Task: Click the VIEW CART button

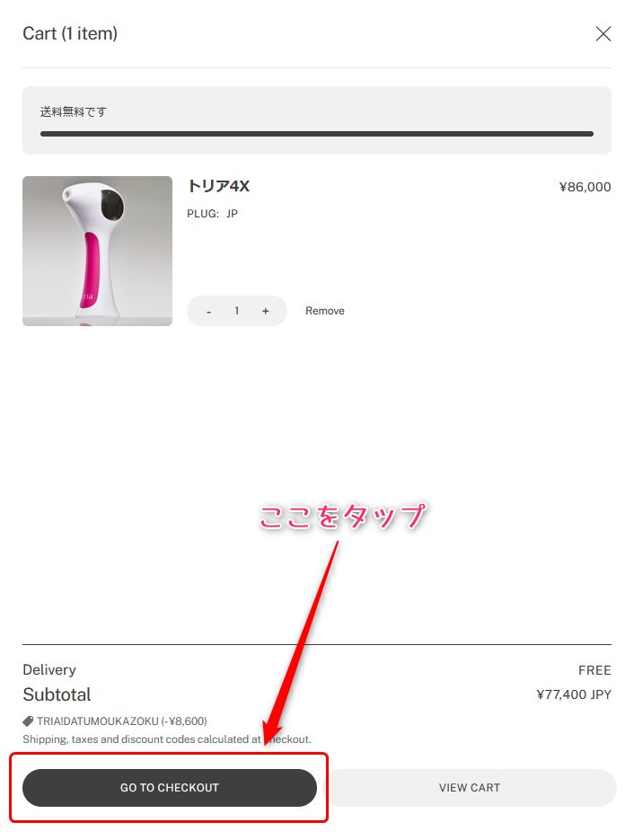Action: click(470, 788)
